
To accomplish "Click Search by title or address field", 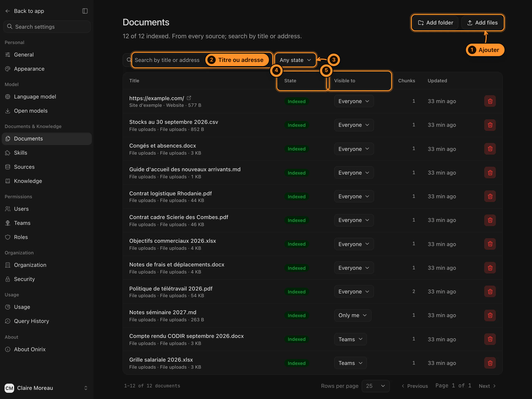I will [197, 60].
